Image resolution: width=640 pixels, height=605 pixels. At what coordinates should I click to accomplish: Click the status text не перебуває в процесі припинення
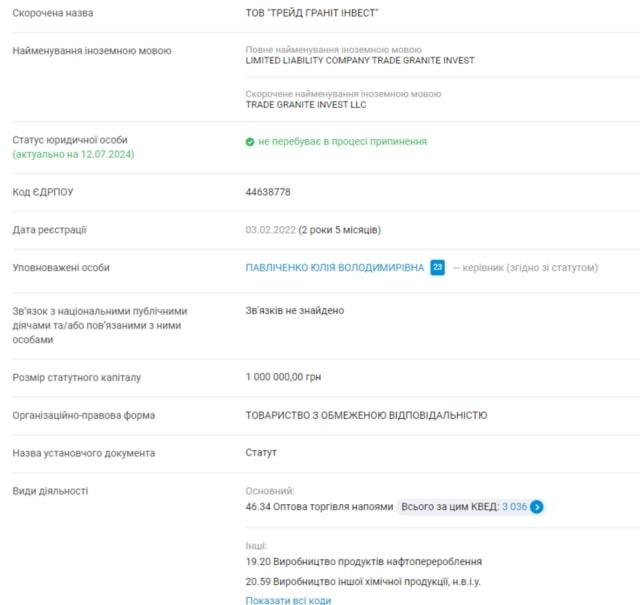(342, 142)
